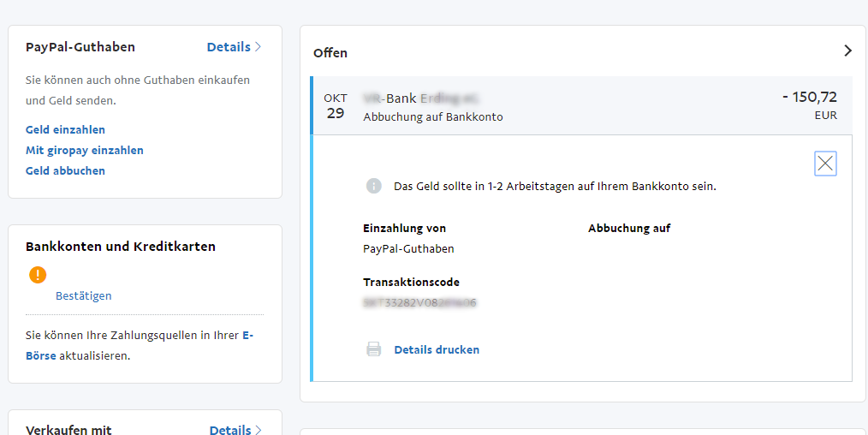Select the OKT 29 VR-Bank transaction row

[582, 105]
